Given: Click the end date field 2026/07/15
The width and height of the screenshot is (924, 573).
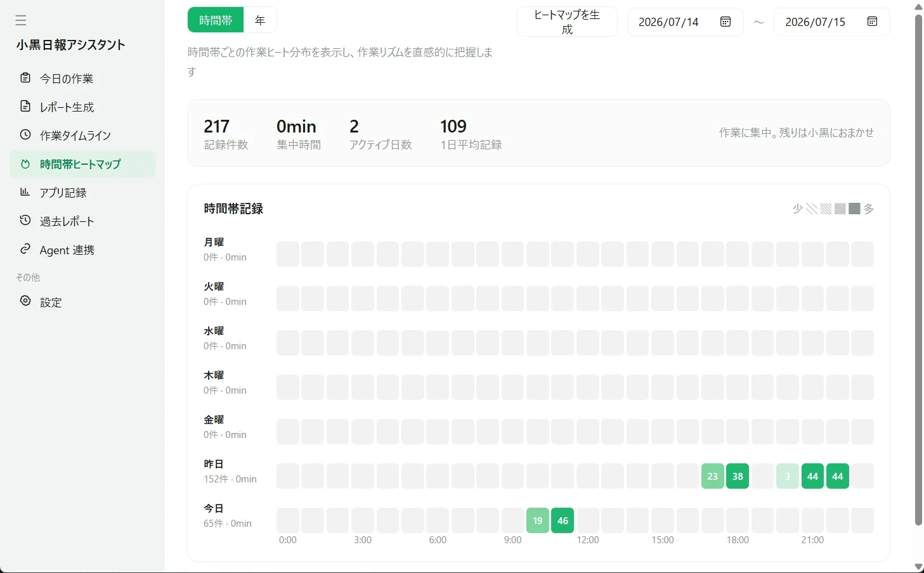Looking at the screenshot, I should pyautogui.click(x=831, y=22).
